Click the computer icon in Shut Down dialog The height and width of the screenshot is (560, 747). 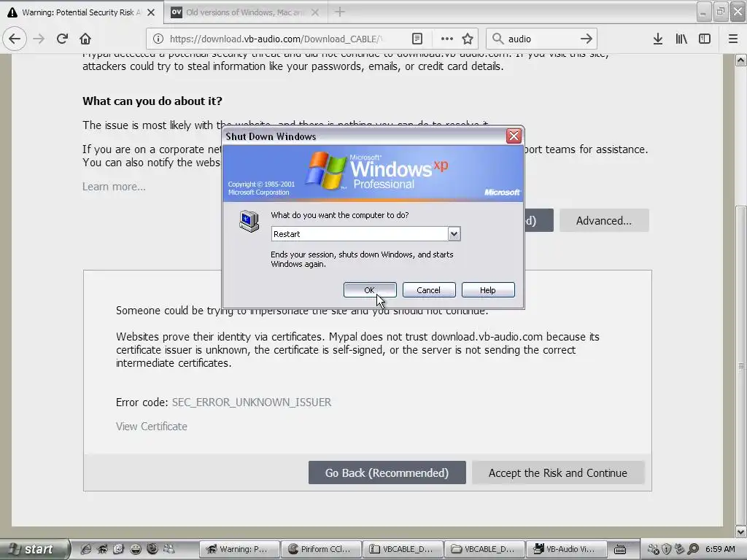pos(249,222)
